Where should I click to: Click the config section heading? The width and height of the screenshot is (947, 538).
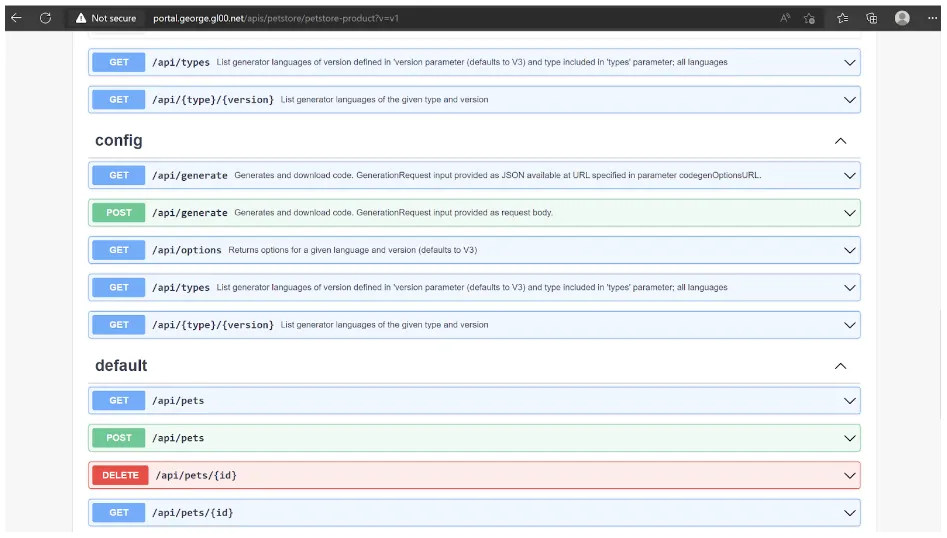point(118,140)
